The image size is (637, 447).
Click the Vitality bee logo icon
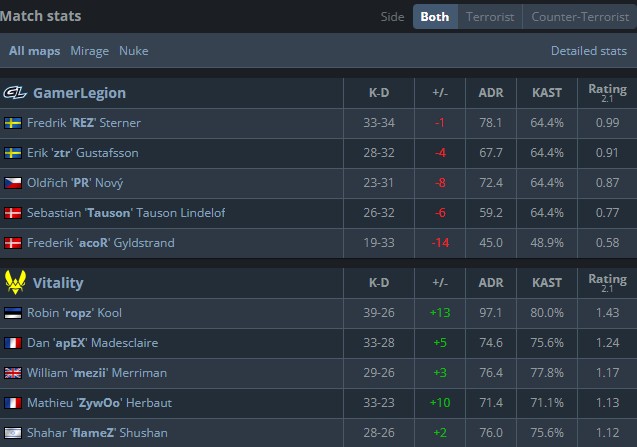click(15, 283)
